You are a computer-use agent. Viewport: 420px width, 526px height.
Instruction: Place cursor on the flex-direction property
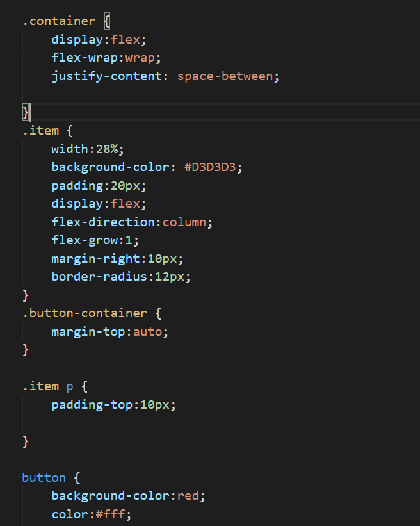(x=104, y=222)
